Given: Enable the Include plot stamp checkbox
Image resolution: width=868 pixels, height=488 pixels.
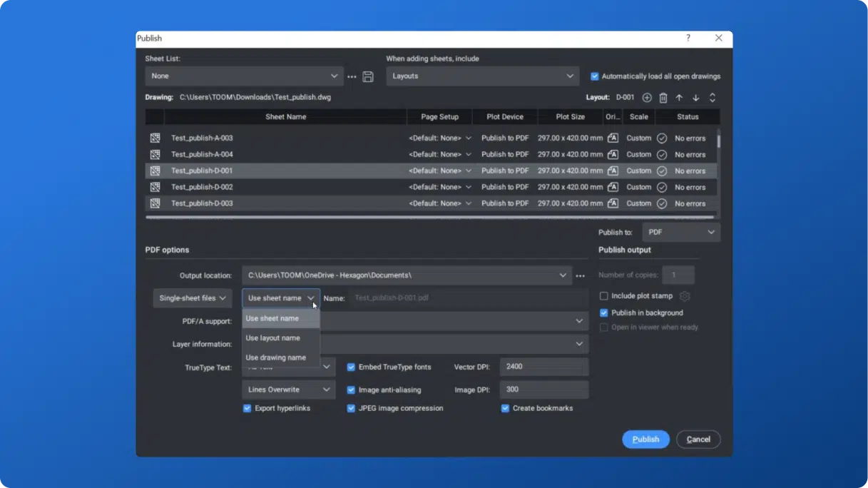Looking at the screenshot, I should point(604,296).
